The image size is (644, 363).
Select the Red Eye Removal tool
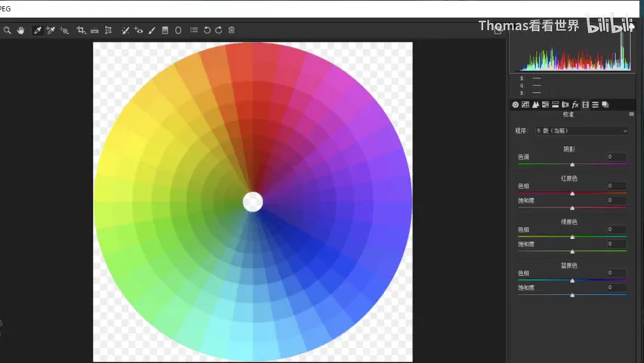[x=138, y=30]
